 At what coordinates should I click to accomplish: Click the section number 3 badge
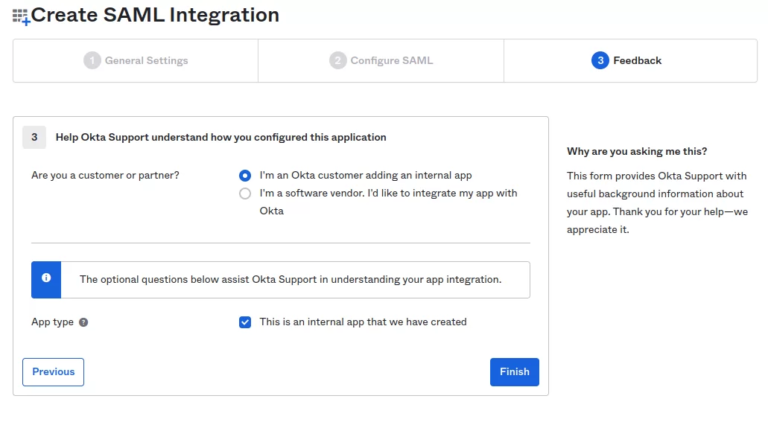coord(34,137)
